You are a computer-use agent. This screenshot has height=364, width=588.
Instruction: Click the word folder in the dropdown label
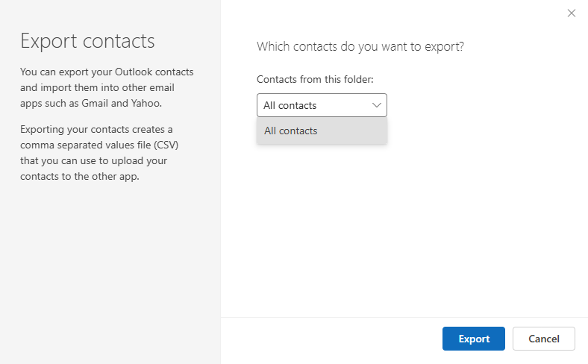pos(354,79)
